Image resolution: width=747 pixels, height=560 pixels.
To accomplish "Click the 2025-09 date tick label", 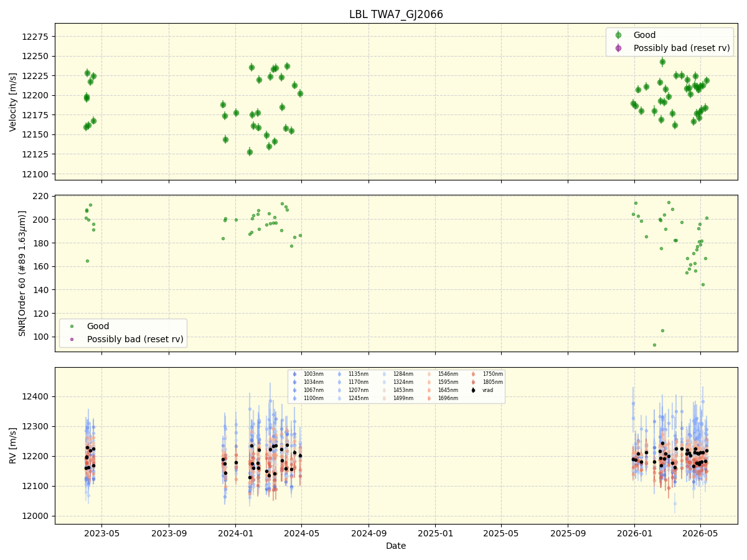I will coord(568,533).
